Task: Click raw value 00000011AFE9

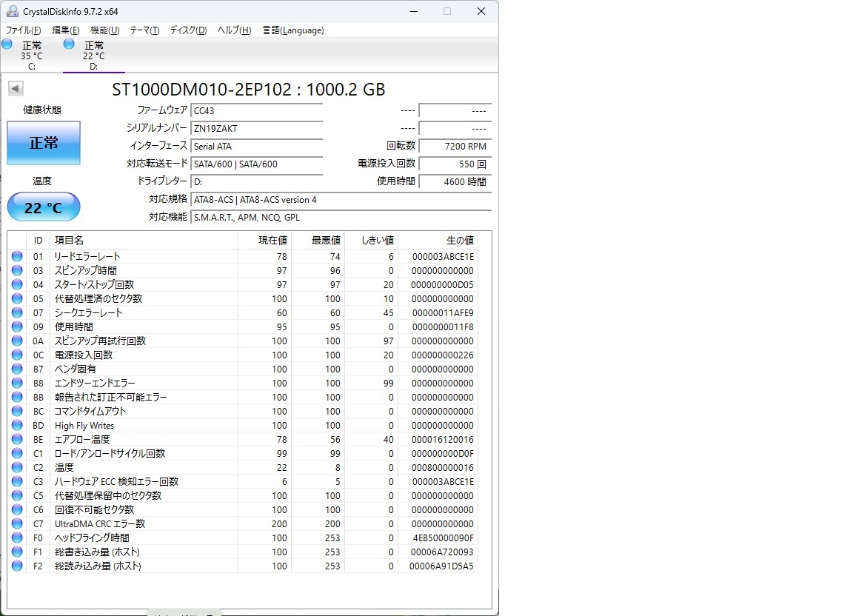Action: 443,313
